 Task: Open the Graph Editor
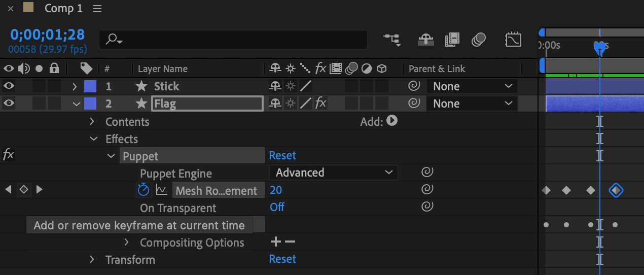(513, 40)
